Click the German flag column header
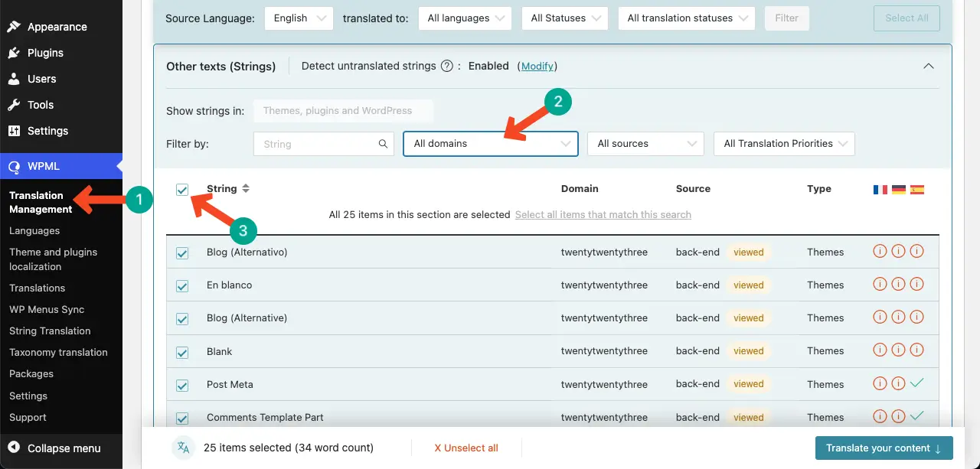This screenshot has width=980, height=469. pyautogui.click(x=898, y=189)
